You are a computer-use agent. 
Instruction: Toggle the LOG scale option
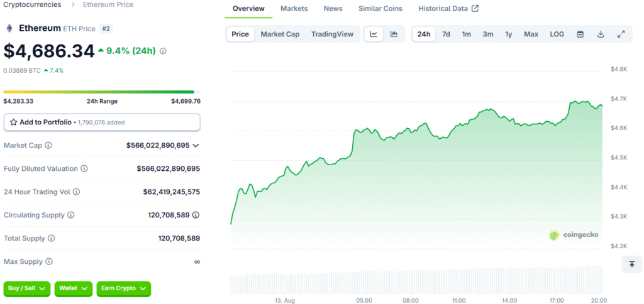coord(557,34)
